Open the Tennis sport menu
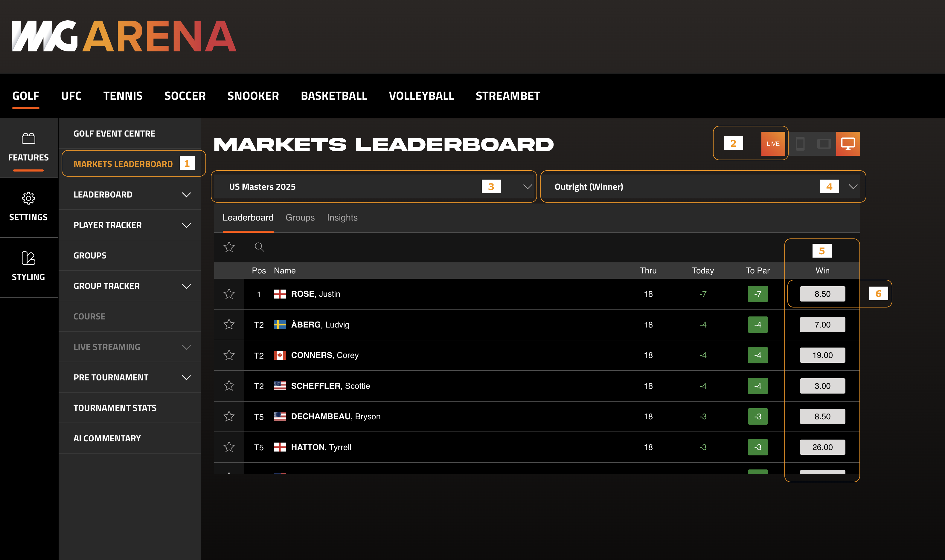The width and height of the screenshot is (945, 560). point(123,96)
